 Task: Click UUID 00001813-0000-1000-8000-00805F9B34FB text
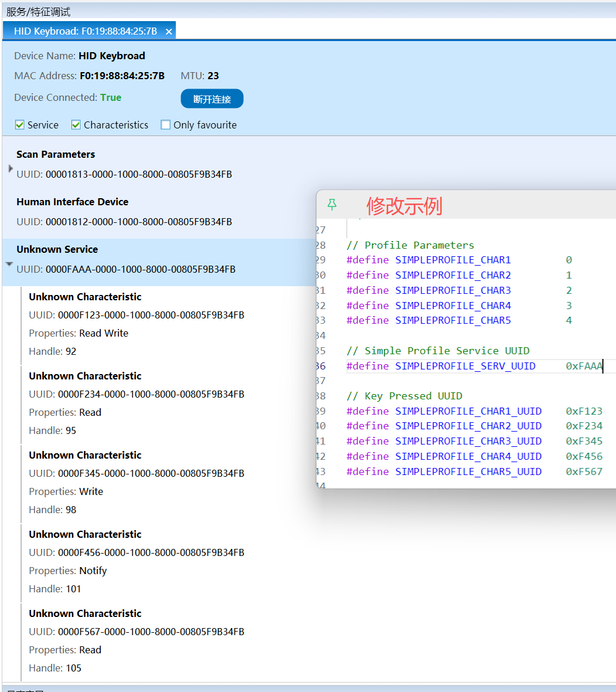point(124,174)
